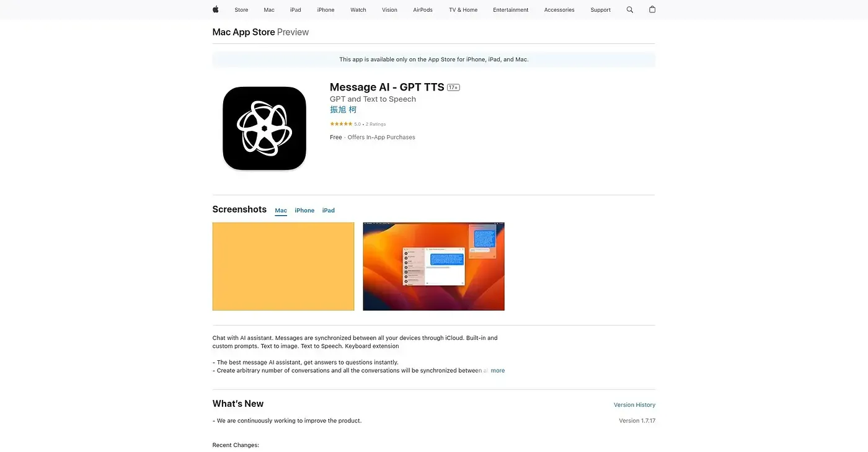
Task: Open the Version History link
Action: click(634, 405)
